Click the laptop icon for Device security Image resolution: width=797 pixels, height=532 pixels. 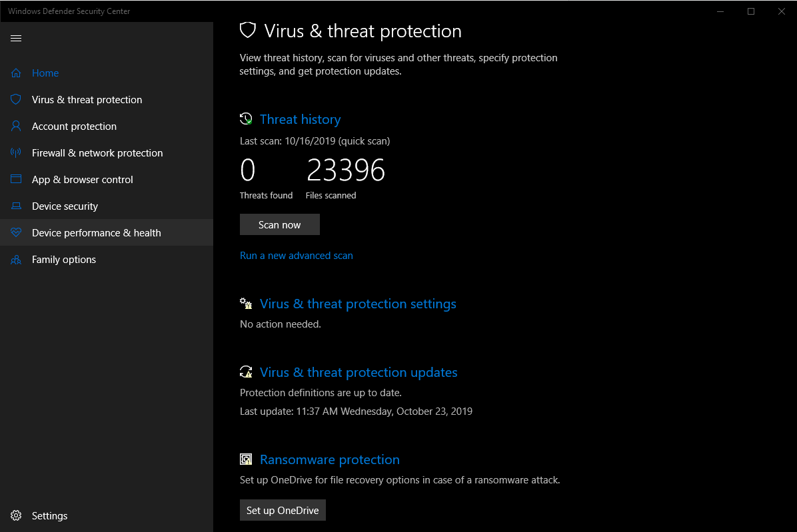16,206
